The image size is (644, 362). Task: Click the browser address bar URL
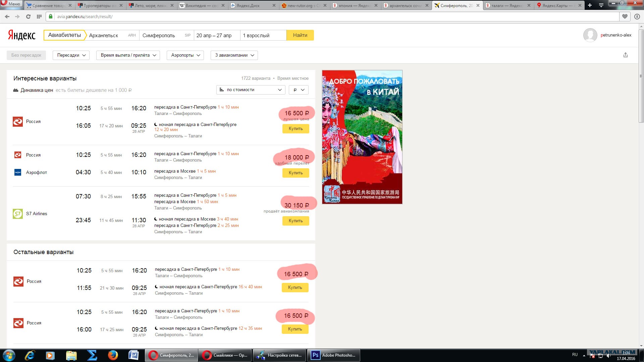pyautogui.click(x=85, y=16)
